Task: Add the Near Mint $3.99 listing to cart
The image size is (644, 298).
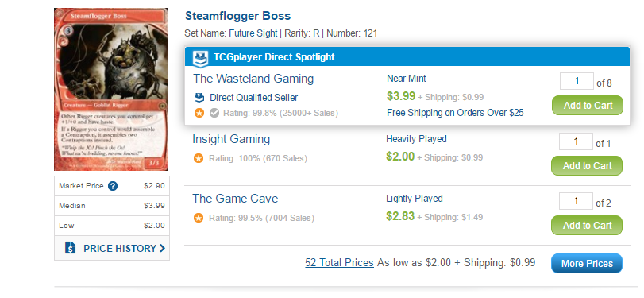Action: [x=588, y=106]
